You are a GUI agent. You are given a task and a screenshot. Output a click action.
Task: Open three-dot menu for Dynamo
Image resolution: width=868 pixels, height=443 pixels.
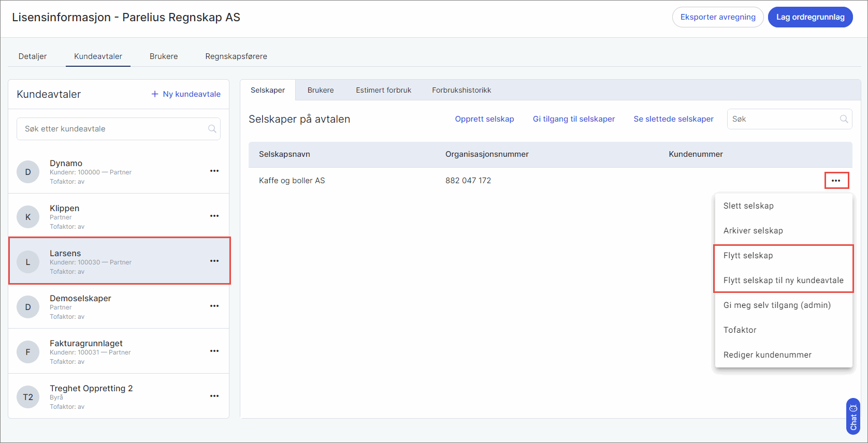tap(214, 171)
